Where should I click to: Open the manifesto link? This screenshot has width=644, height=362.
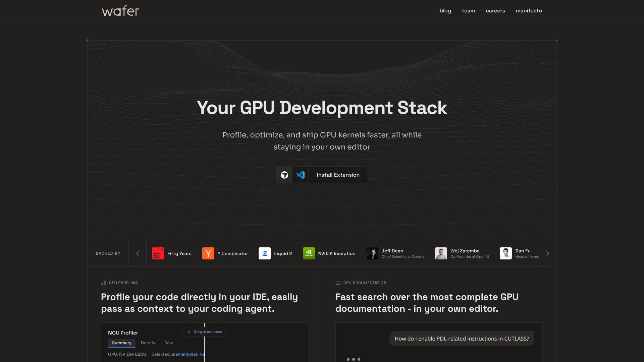click(x=529, y=11)
